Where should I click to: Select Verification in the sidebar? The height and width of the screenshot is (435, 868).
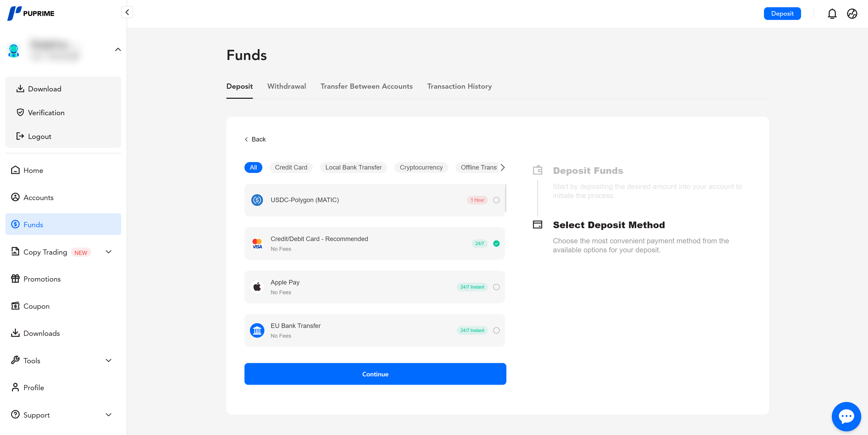point(46,112)
